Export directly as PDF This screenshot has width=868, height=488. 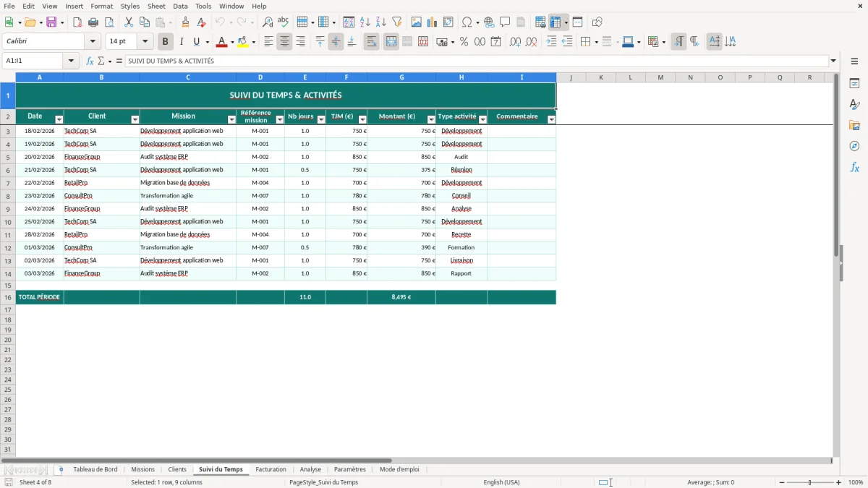[77, 22]
